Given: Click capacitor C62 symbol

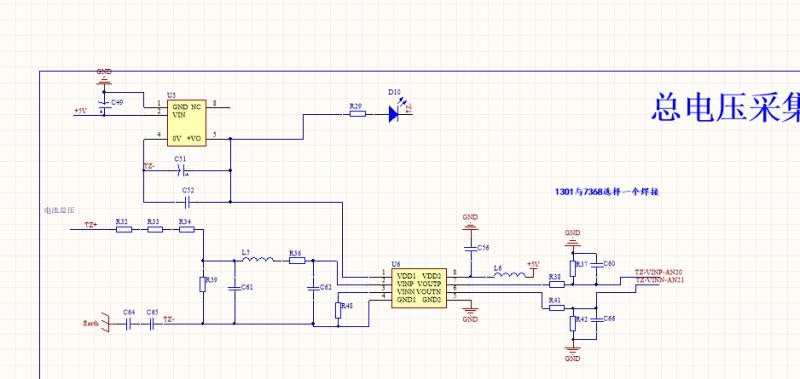Looking at the screenshot, I should (313, 288).
